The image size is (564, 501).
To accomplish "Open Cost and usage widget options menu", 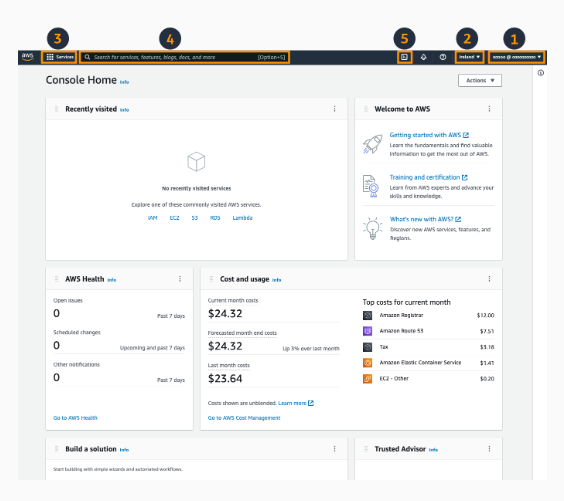I will pyautogui.click(x=489, y=279).
